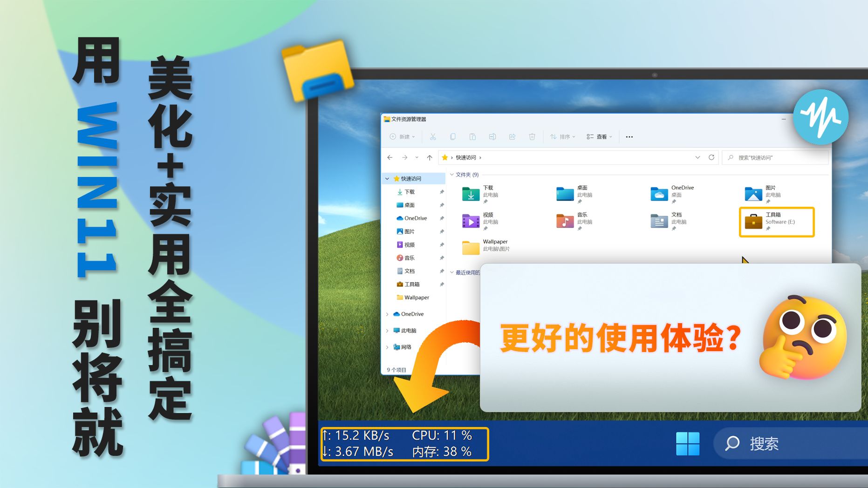
Task: Select the Paste icon in the toolbar
Action: pos(473,136)
